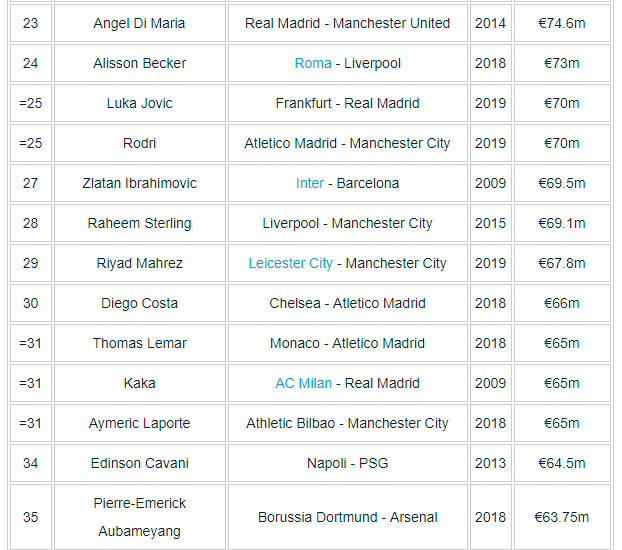Click the Alisson Becker player cell
Screen dimensions: 622x550
pos(139,63)
